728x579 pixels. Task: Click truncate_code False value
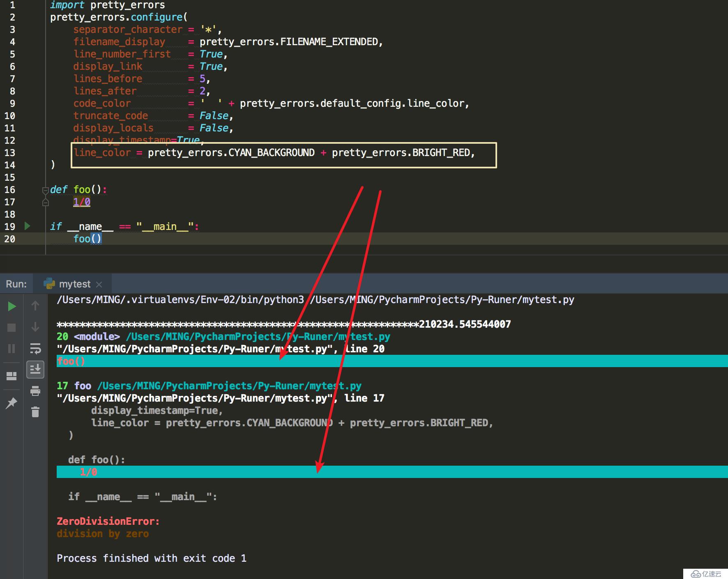coord(214,116)
